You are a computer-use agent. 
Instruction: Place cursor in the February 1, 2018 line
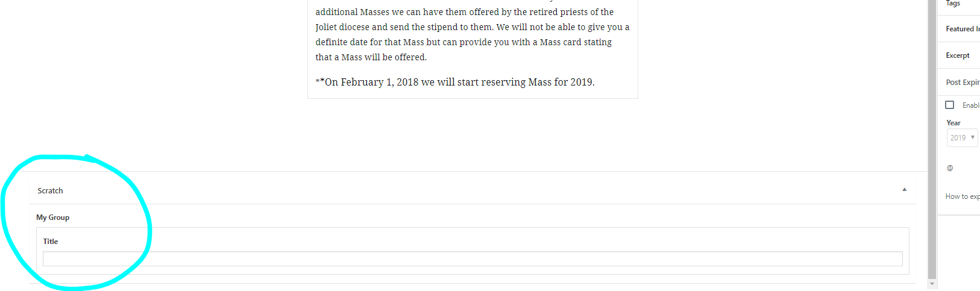458,83
